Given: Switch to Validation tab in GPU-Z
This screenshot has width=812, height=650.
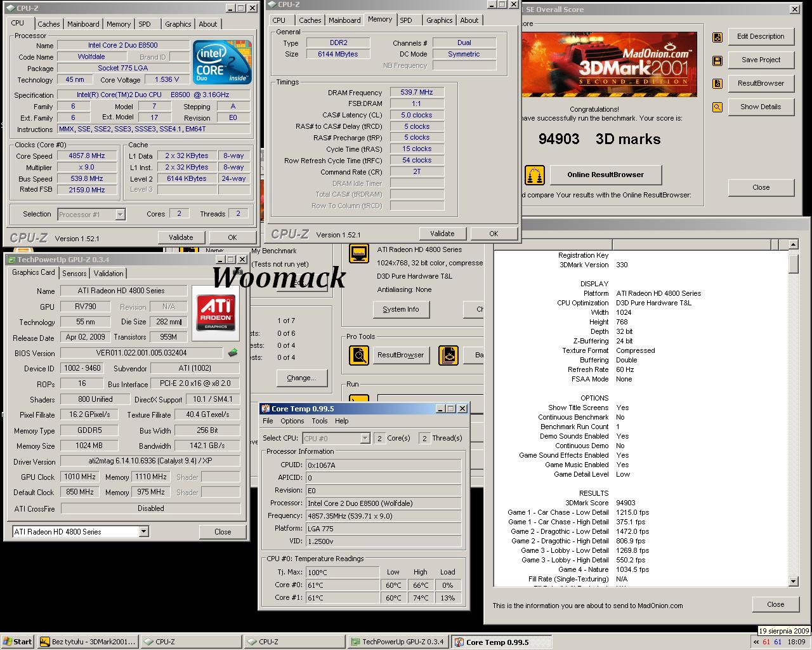Looking at the screenshot, I should pos(108,274).
